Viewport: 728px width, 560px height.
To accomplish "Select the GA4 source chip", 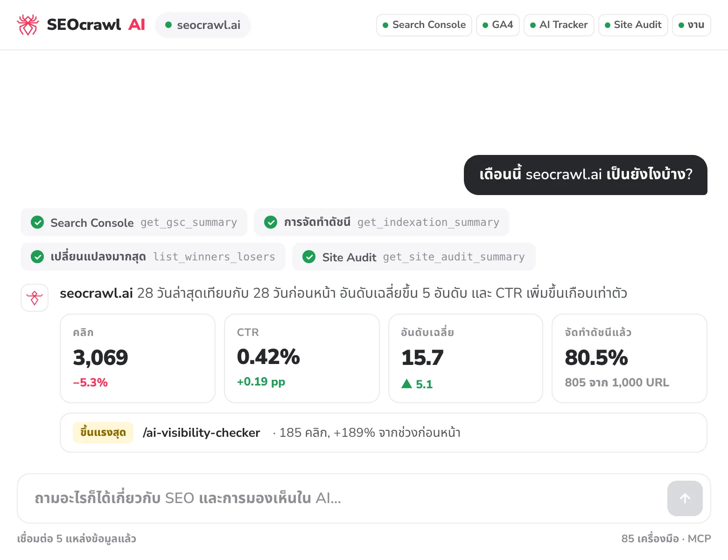I will [x=498, y=25].
